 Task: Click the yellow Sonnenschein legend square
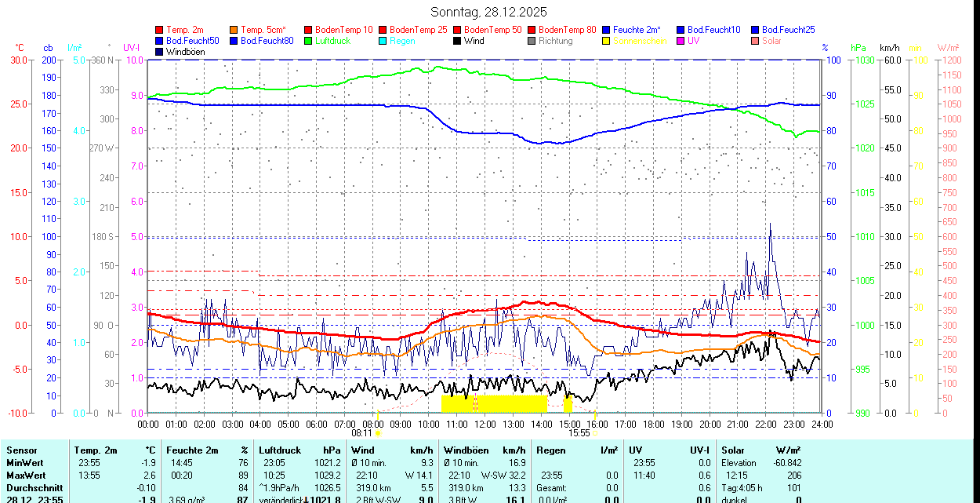pyautogui.click(x=607, y=41)
